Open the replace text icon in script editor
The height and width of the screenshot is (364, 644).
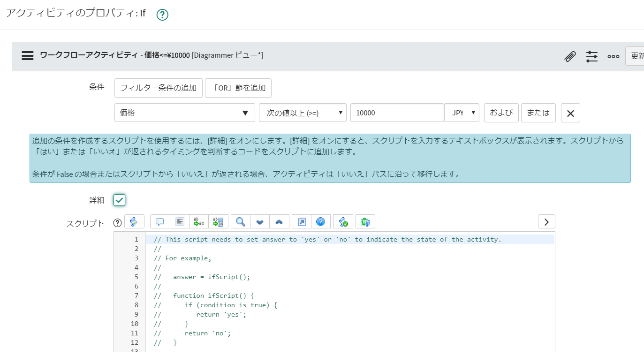coord(199,221)
